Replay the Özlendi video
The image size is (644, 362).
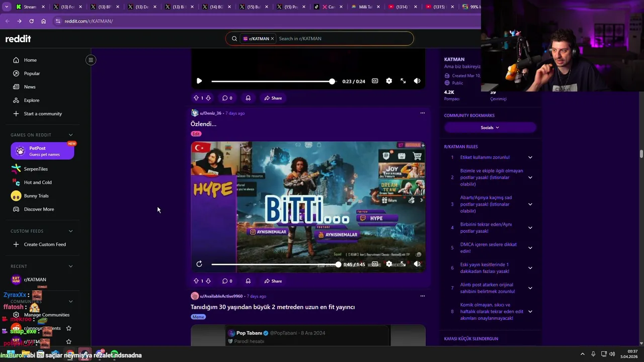coord(199,264)
